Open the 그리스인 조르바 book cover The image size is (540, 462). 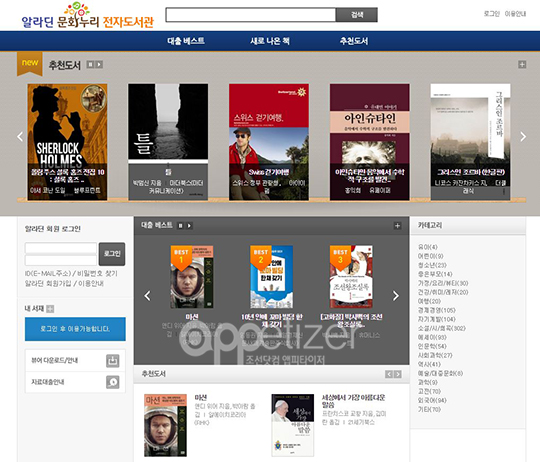click(x=470, y=141)
